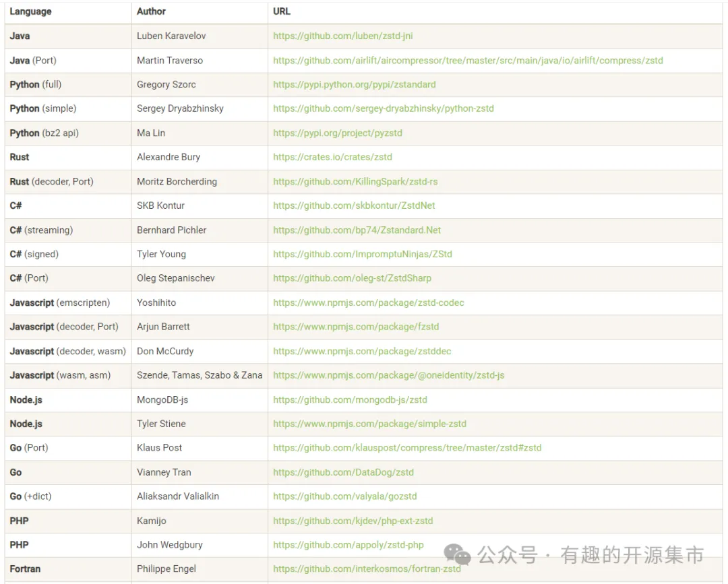Select the author cell MongoDB-js
Screen dimensions: 728x584
[200, 400]
